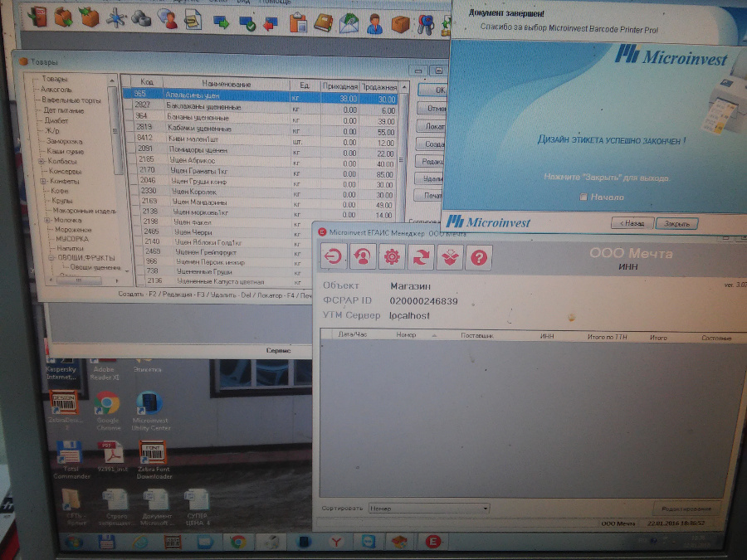Viewport: 747px width, 560px height.
Task: Click the clipboard toolbar icon
Action: pos(299,23)
